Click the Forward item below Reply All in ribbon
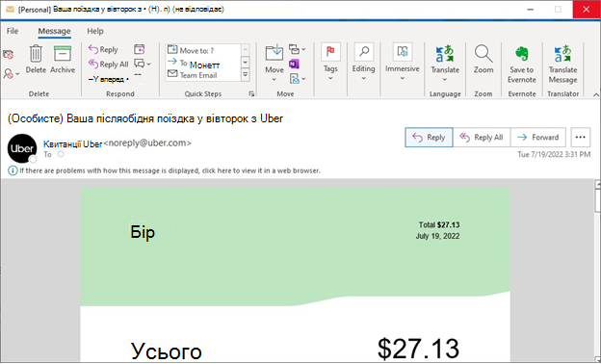Screen dimensions: 601x364 [108, 79]
